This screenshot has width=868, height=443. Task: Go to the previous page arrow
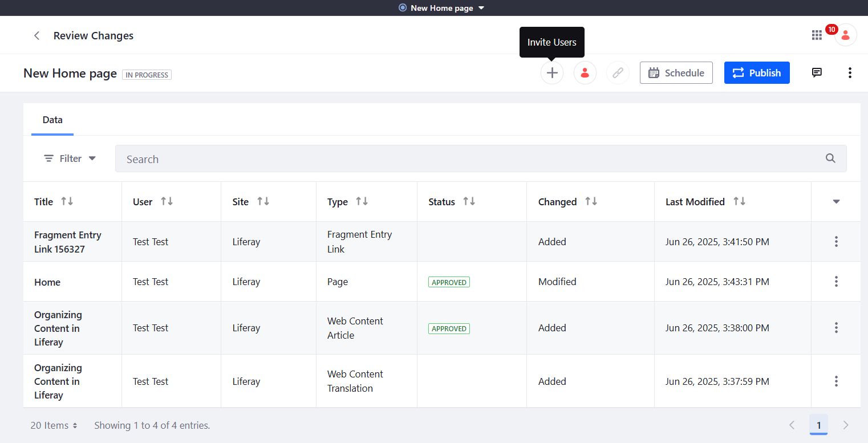click(x=792, y=425)
